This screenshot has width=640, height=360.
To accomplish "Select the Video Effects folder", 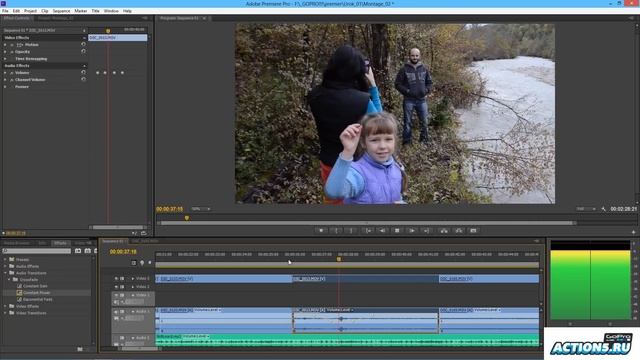I will pyautogui.click(x=27, y=306).
